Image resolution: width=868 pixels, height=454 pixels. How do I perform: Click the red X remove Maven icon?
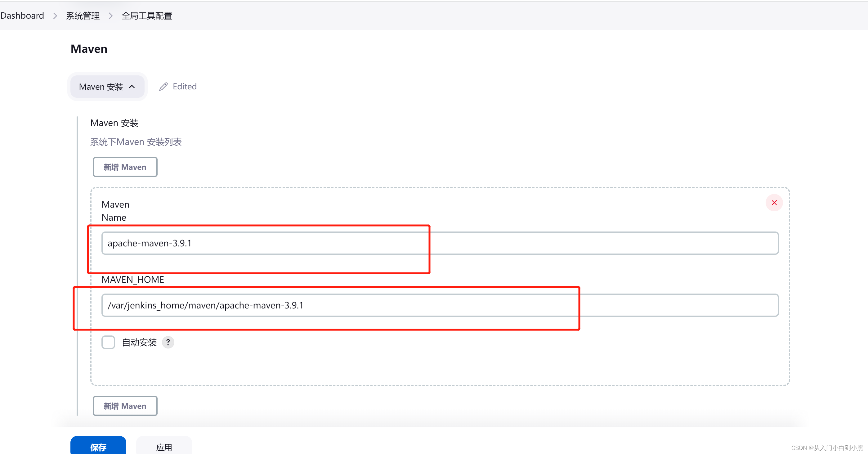pos(774,203)
